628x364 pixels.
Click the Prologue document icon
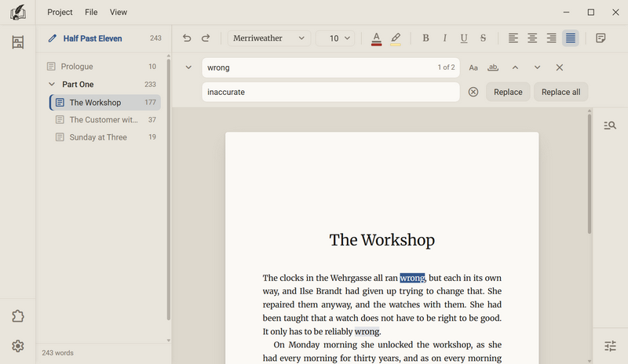point(51,67)
